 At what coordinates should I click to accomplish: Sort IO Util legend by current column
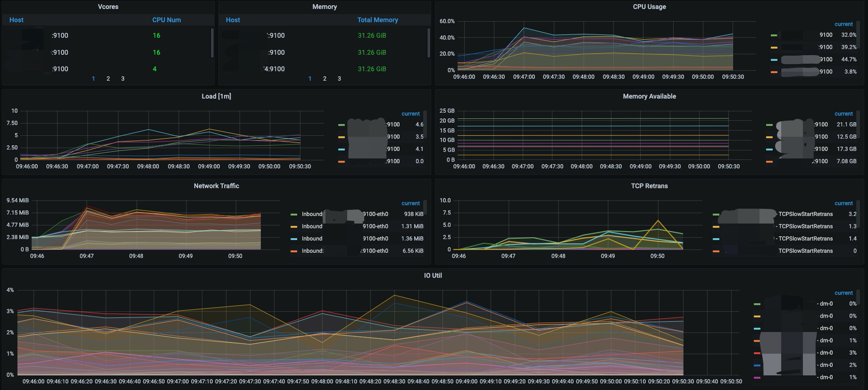click(x=843, y=293)
